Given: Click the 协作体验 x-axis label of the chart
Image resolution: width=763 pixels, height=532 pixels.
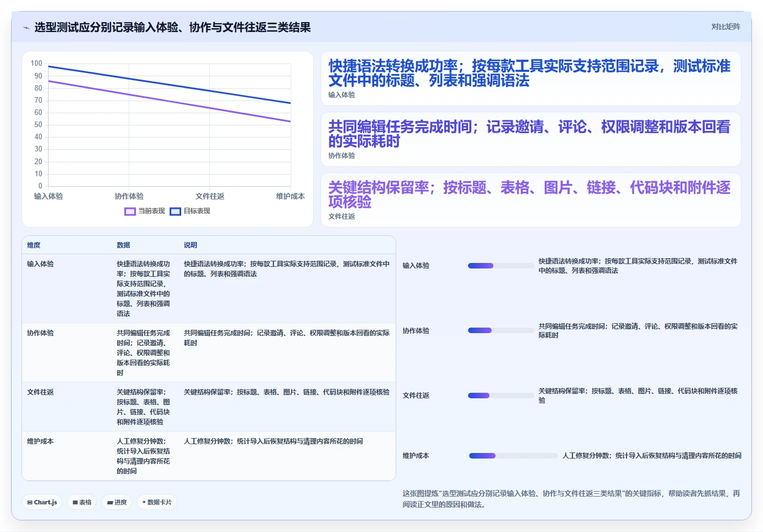Looking at the screenshot, I should (x=129, y=196).
